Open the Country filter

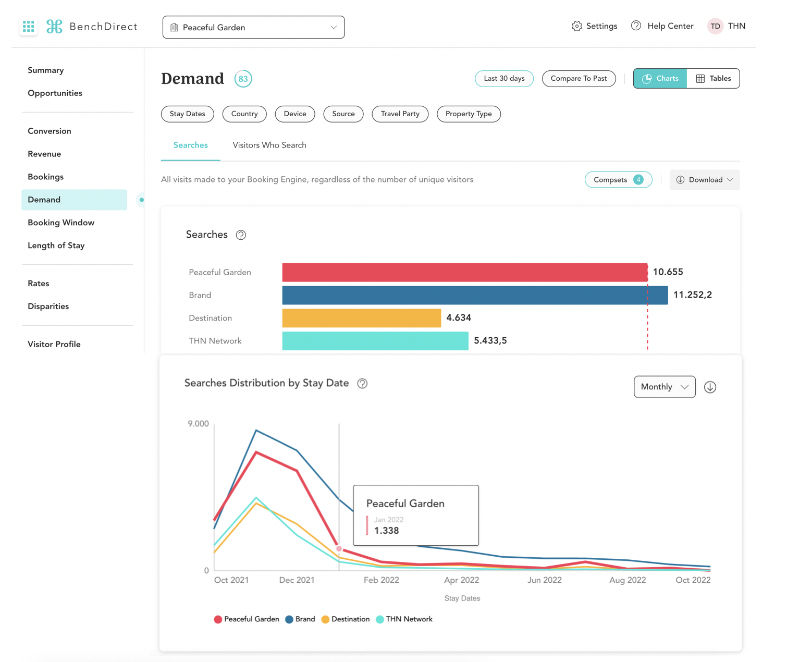(x=244, y=114)
